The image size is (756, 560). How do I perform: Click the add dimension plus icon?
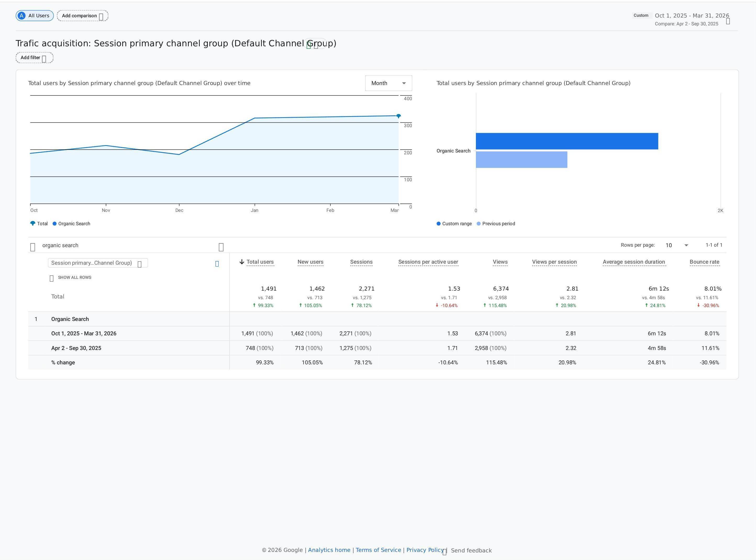tap(217, 263)
